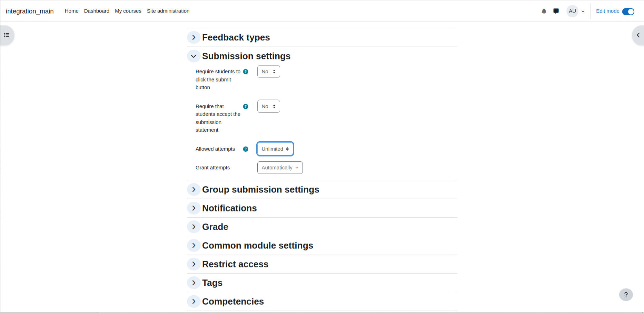The width and height of the screenshot is (644, 313).
Task: Expand the Feedback types section
Action: (x=194, y=37)
